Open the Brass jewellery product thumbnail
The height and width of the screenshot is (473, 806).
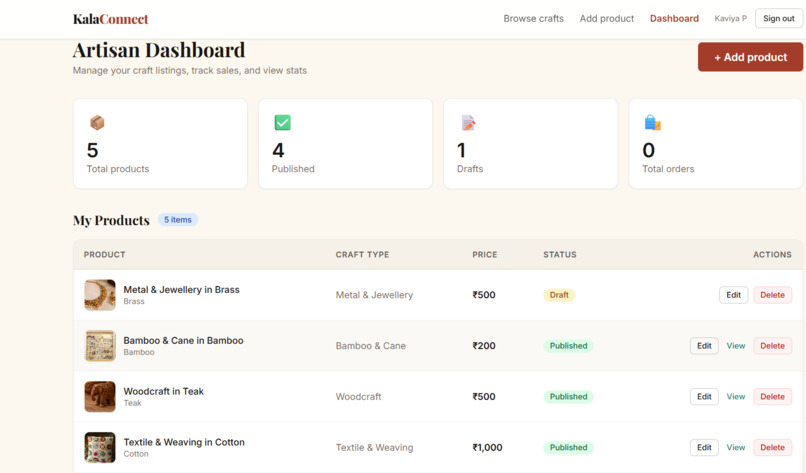click(x=100, y=295)
